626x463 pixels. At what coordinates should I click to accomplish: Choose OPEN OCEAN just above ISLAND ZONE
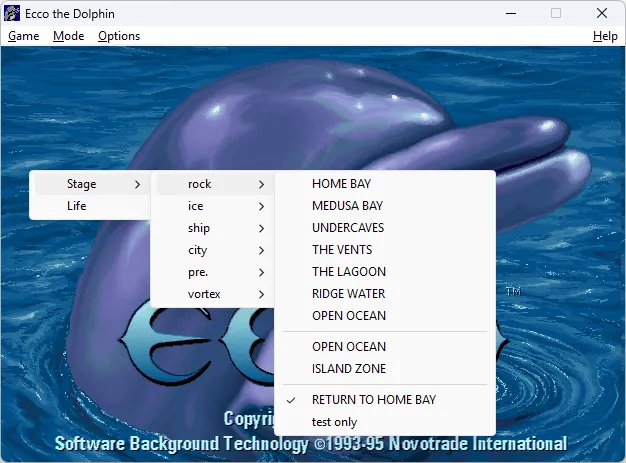click(x=385, y=346)
